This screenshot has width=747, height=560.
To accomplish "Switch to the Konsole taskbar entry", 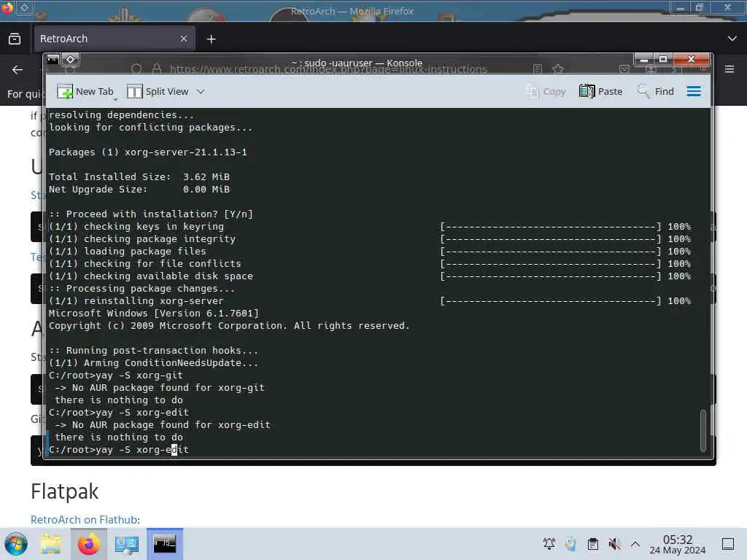I will 164,544.
